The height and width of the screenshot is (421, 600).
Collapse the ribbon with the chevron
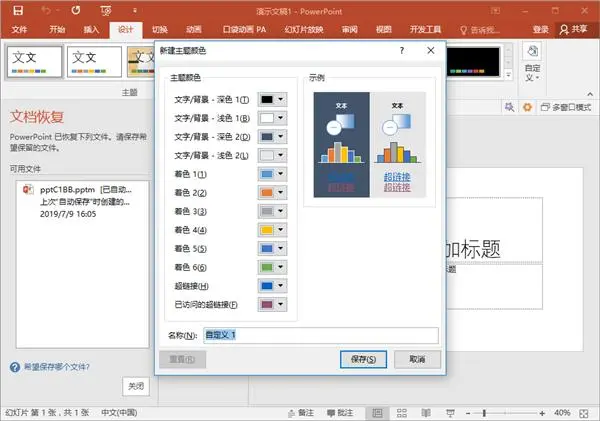click(x=590, y=94)
